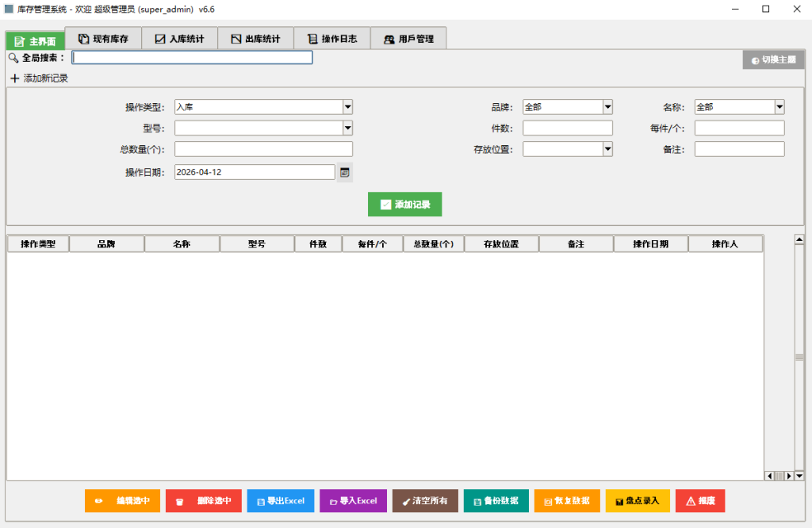Click the 切换主题 theme button
The width and height of the screenshot is (812, 528).
[773, 60]
